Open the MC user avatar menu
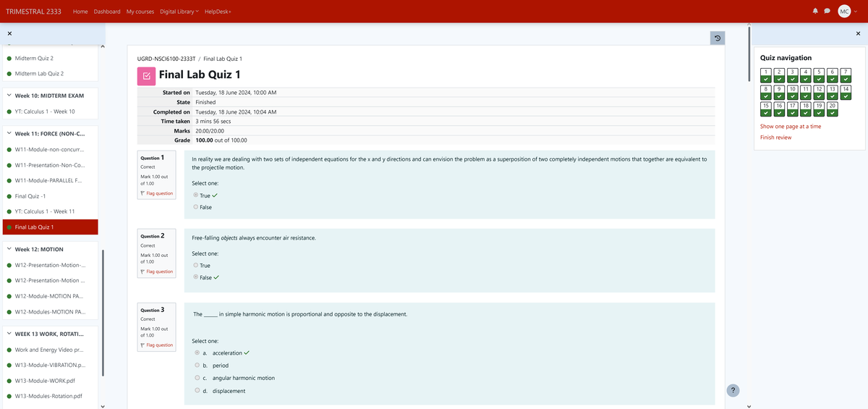Screen dimensions: 868x409 click(844, 12)
